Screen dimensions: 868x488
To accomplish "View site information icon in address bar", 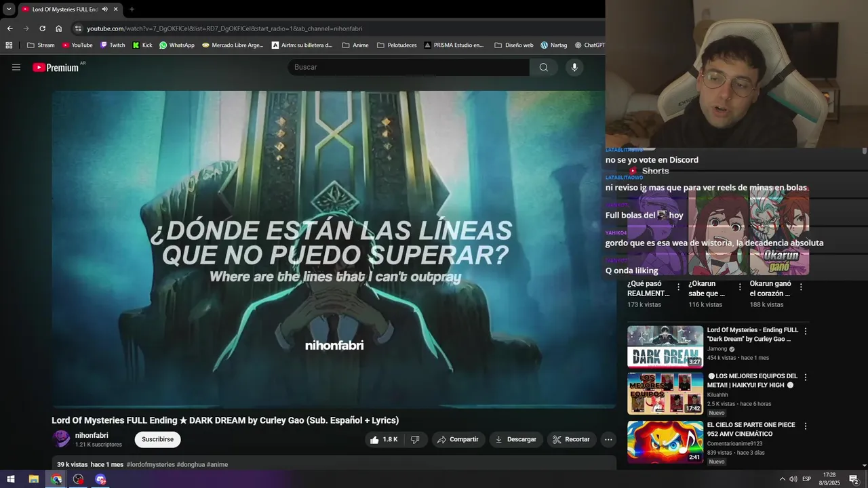I will point(78,28).
